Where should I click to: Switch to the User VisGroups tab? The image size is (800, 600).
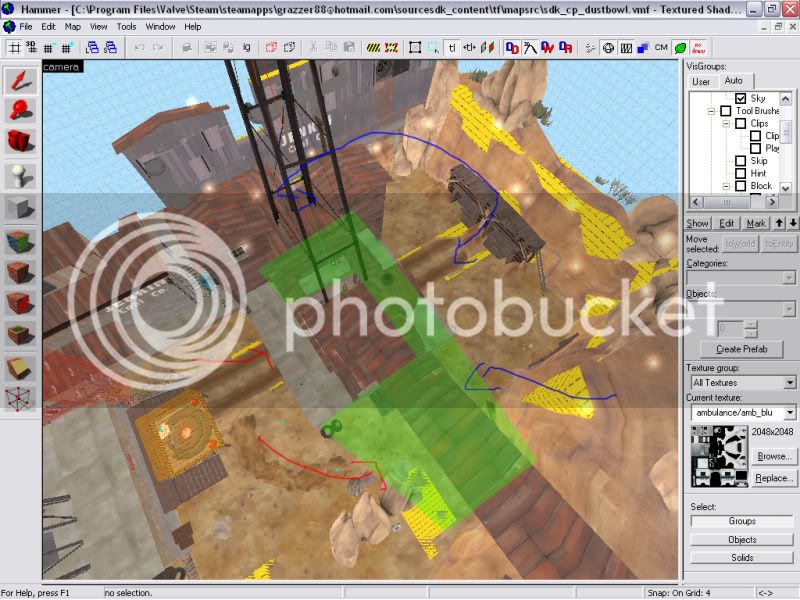coord(701,82)
